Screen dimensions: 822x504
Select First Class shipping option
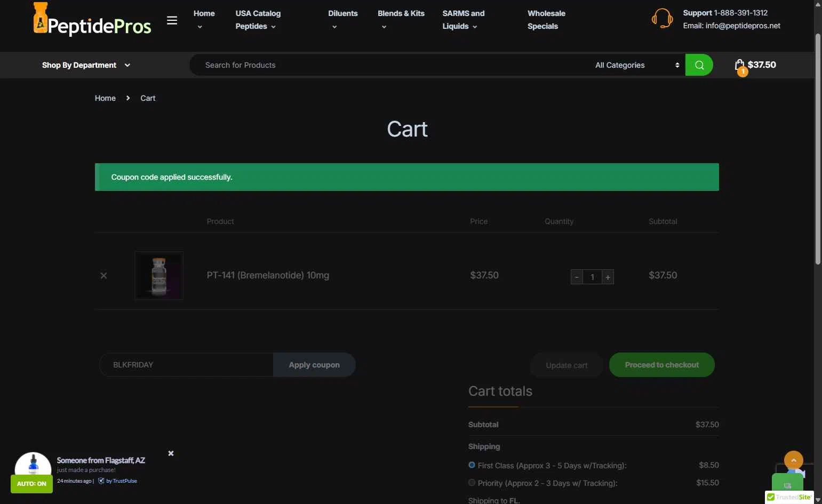(x=472, y=465)
